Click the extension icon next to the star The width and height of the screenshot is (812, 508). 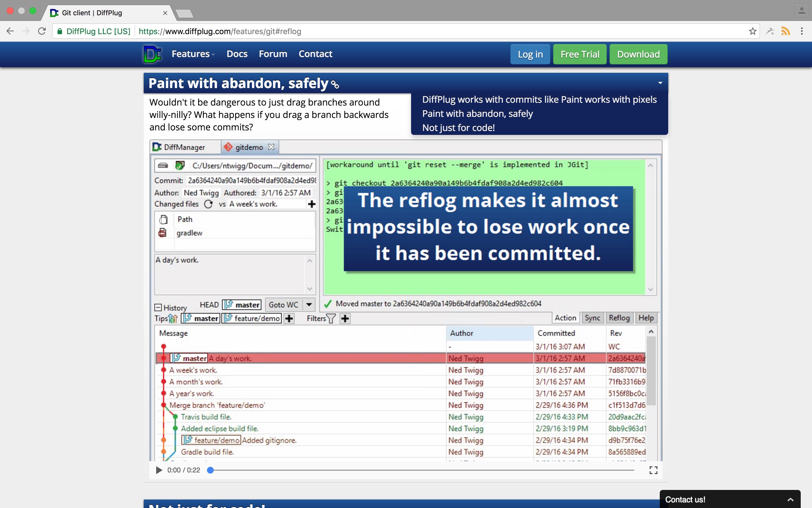[x=770, y=31]
